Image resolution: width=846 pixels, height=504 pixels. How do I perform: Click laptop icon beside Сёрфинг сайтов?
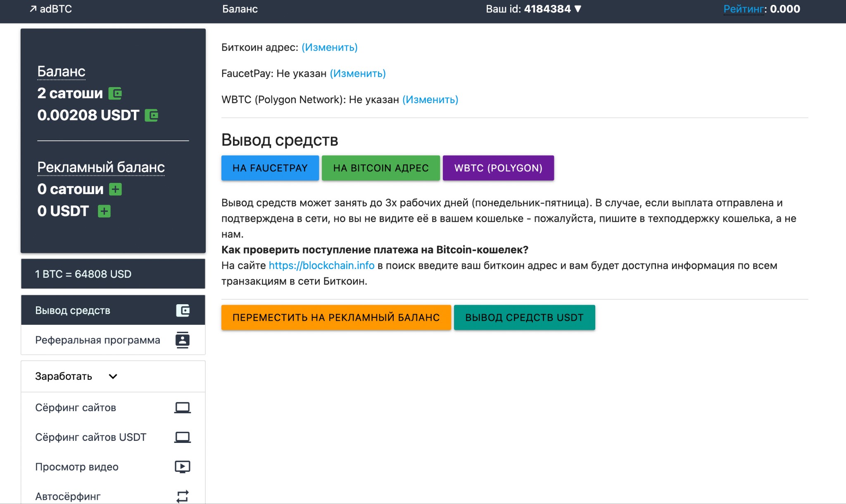[x=182, y=408]
